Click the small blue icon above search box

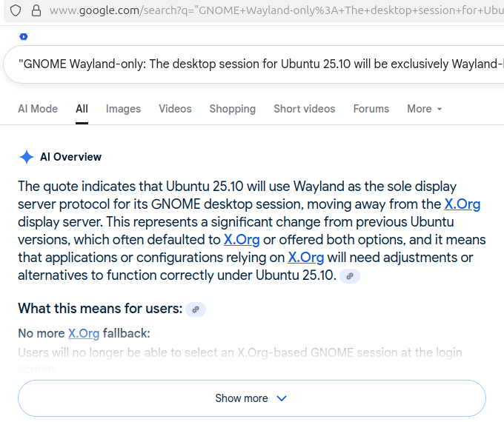pyautogui.click(x=24, y=36)
